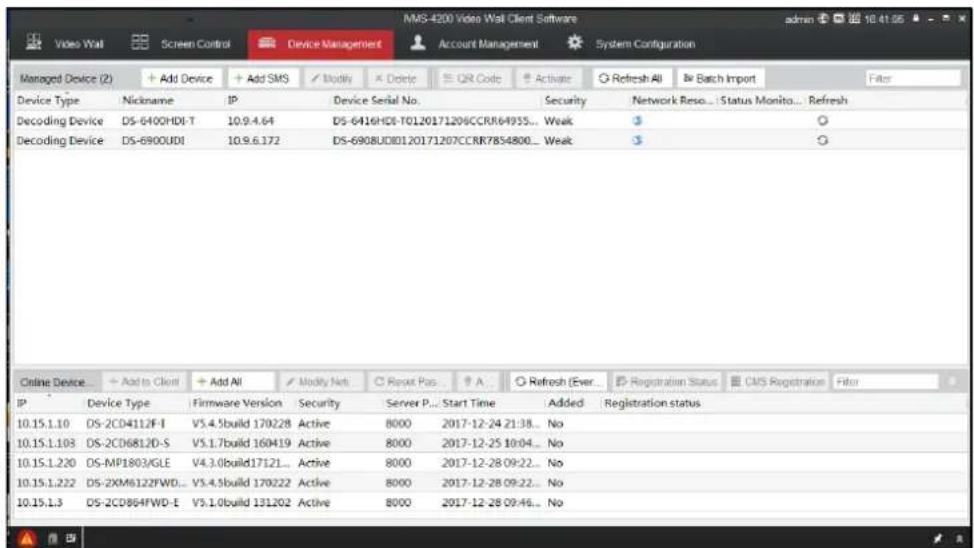Open network resource icon for DS-6400HDI-T
974x548 pixels.
[637, 121]
